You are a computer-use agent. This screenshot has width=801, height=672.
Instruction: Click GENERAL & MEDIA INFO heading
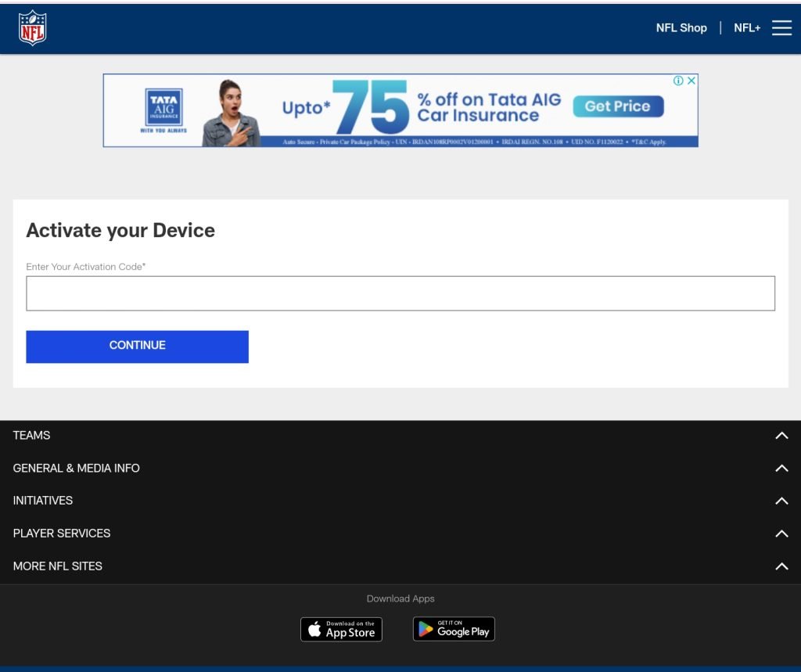tap(76, 468)
